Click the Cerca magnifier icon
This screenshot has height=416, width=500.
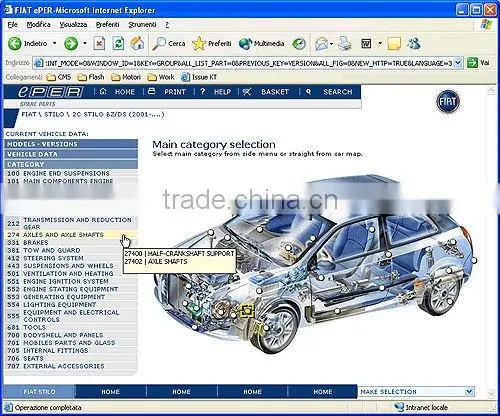pyautogui.click(x=159, y=44)
